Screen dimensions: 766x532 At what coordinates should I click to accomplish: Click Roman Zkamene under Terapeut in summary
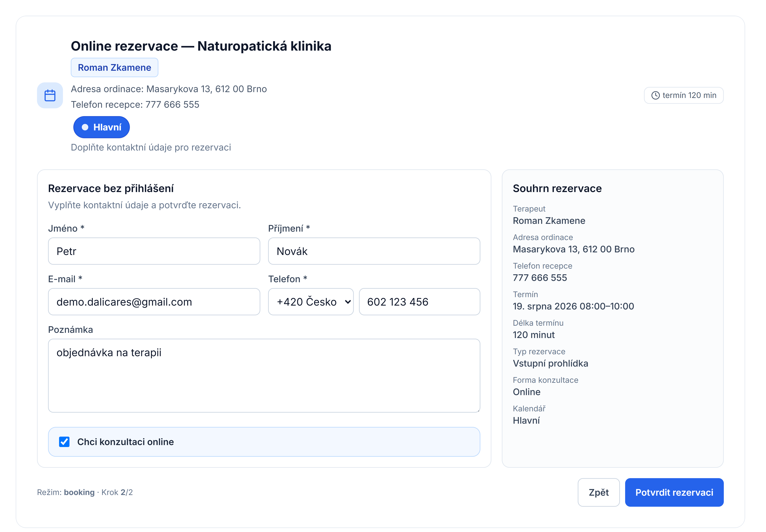pyautogui.click(x=549, y=221)
